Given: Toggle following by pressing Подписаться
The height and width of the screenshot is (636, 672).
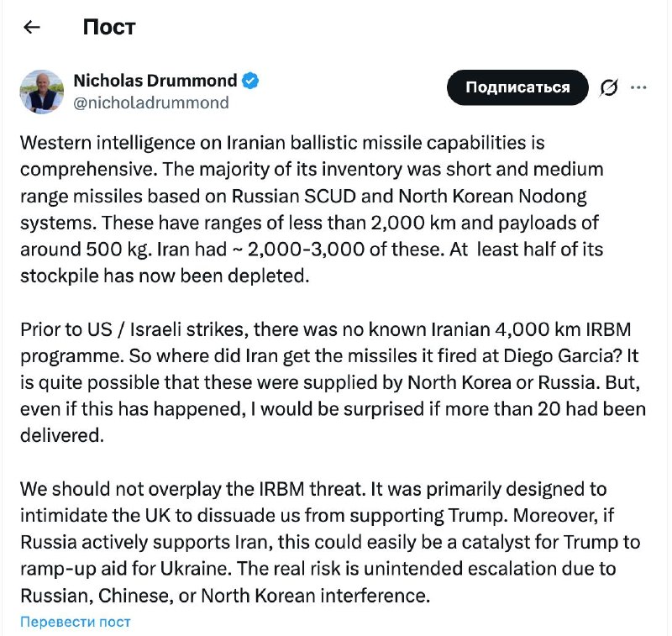Looking at the screenshot, I should coord(517,87).
